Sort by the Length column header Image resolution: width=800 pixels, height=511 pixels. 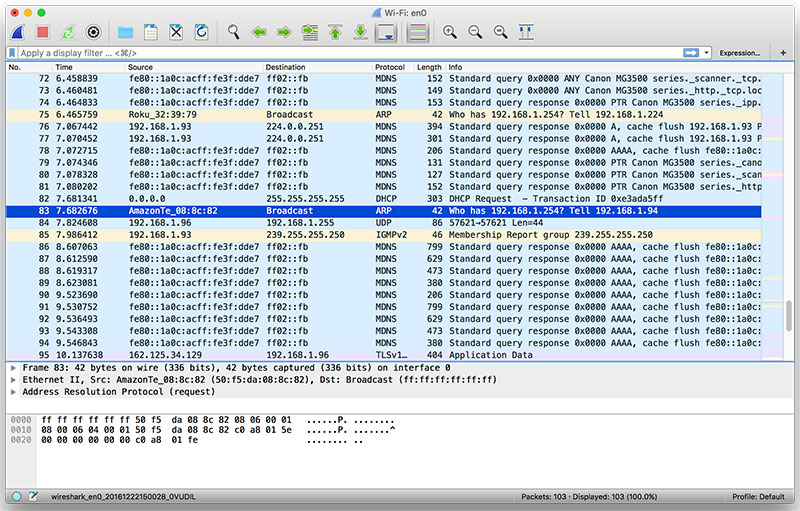click(430, 67)
